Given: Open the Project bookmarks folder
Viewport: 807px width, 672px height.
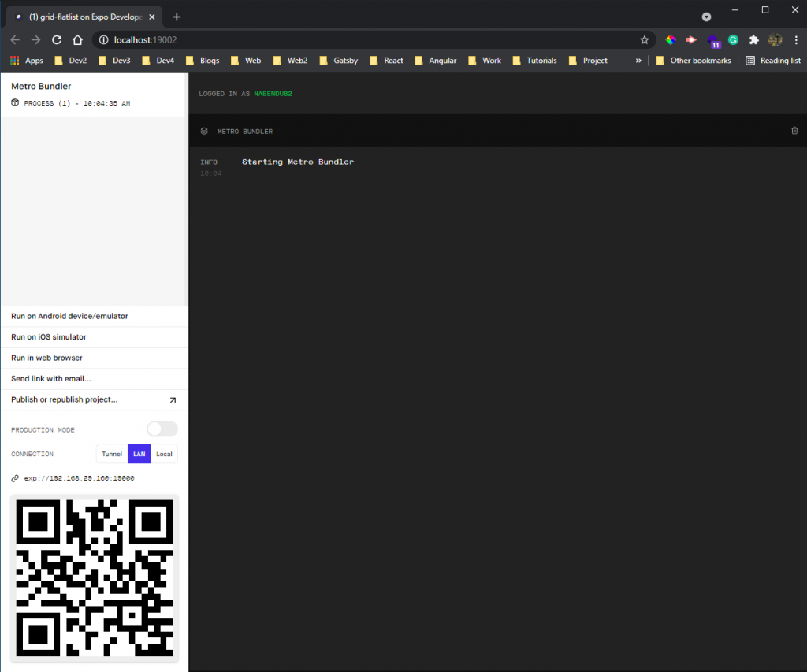Looking at the screenshot, I should (x=588, y=60).
